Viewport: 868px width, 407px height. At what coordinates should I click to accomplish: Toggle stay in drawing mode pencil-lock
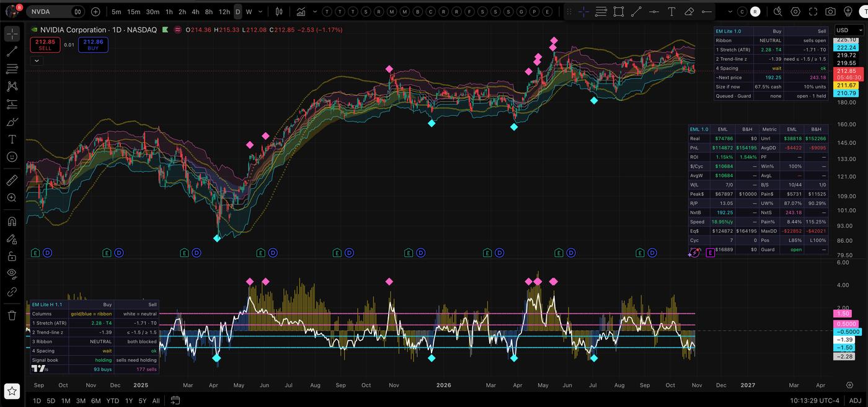(12, 239)
